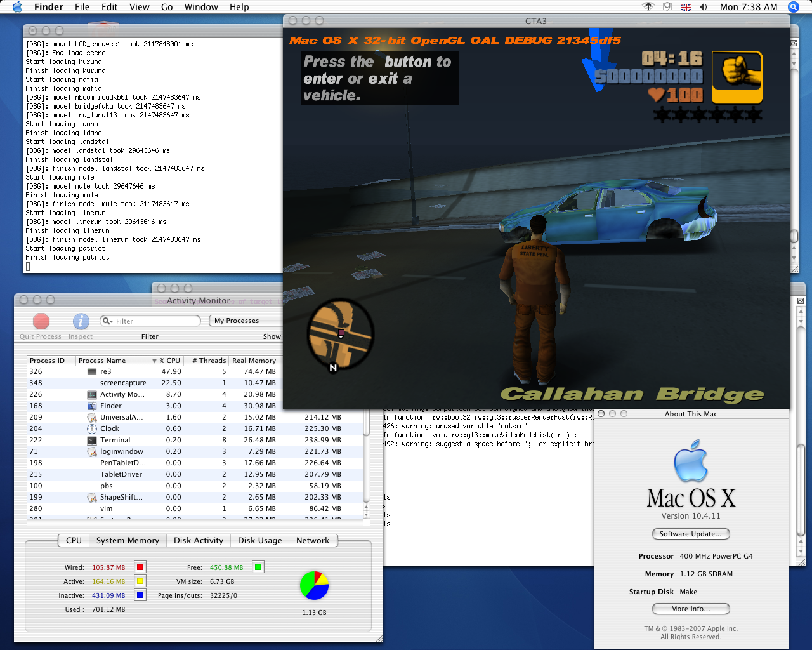
Task: Click the volume speaker icon in the menu bar
Action: (x=704, y=7)
